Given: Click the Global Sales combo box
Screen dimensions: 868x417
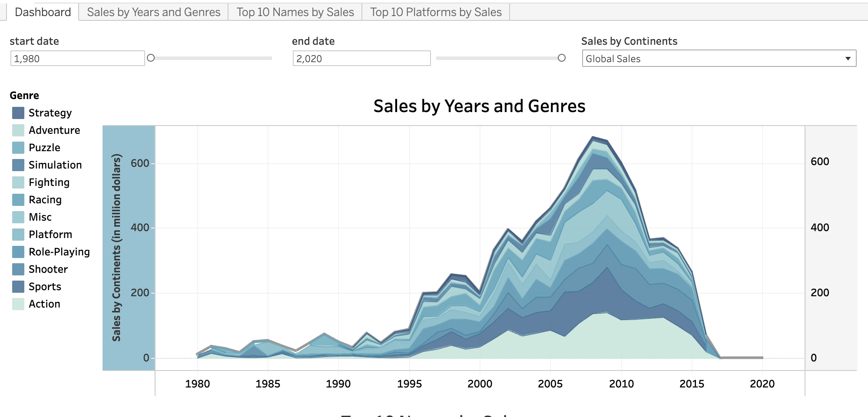Looking at the screenshot, I should click(719, 59).
